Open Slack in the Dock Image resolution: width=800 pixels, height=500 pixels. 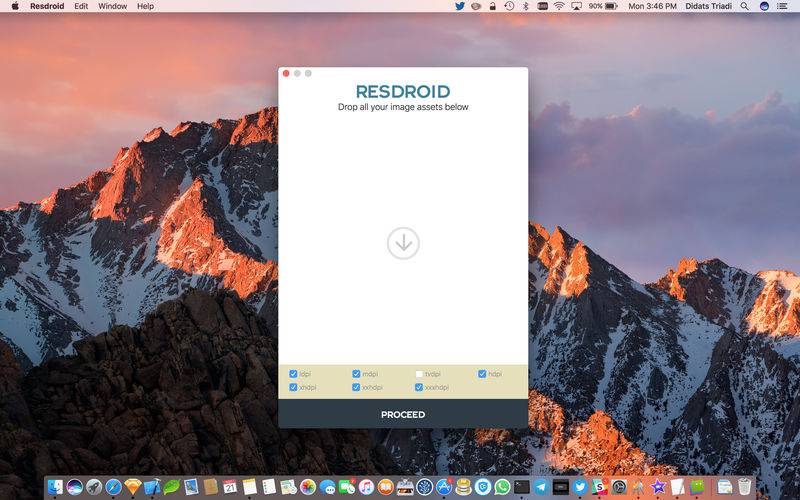[599, 487]
